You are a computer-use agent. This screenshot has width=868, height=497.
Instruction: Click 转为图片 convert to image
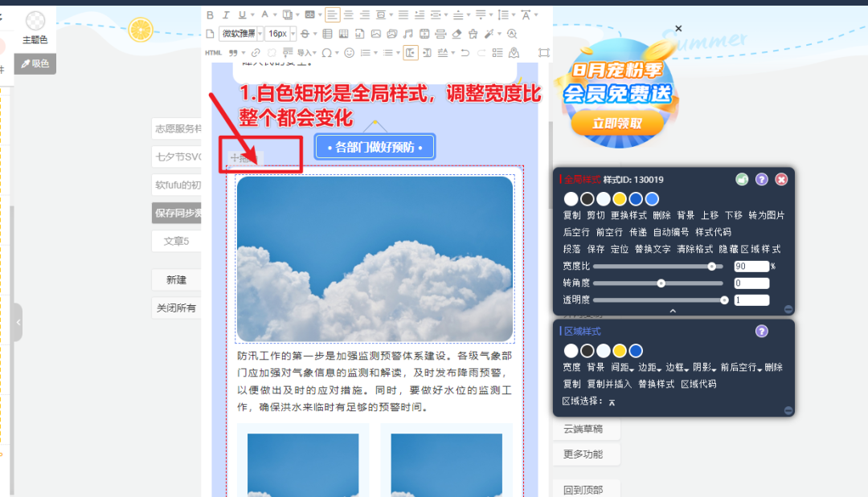(x=767, y=215)
